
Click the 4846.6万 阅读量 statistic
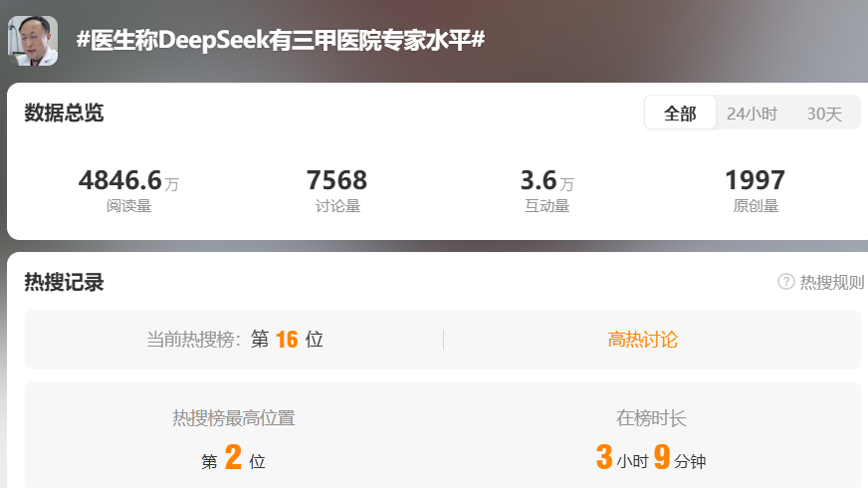tap(128, 190)
